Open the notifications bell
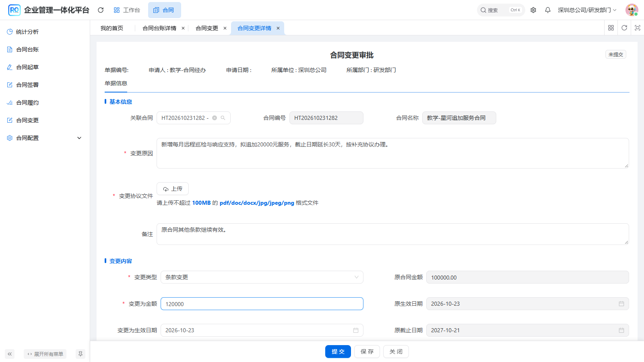This screenshot has width=644, height=362. pyautogui.click(x=548, y=10)
